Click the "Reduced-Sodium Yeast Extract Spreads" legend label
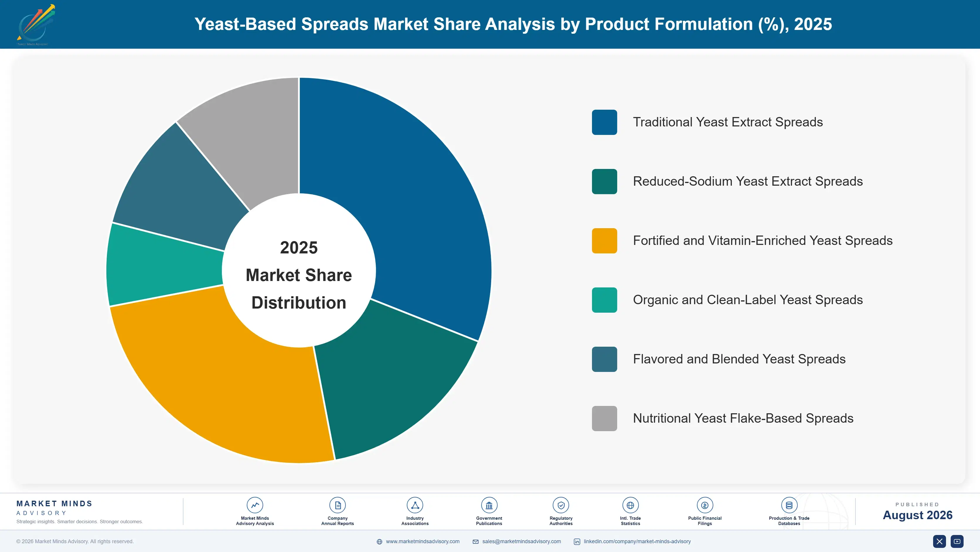Image resolution: width=980 pixels, height=552 pixels. click(x=748, y=182)
